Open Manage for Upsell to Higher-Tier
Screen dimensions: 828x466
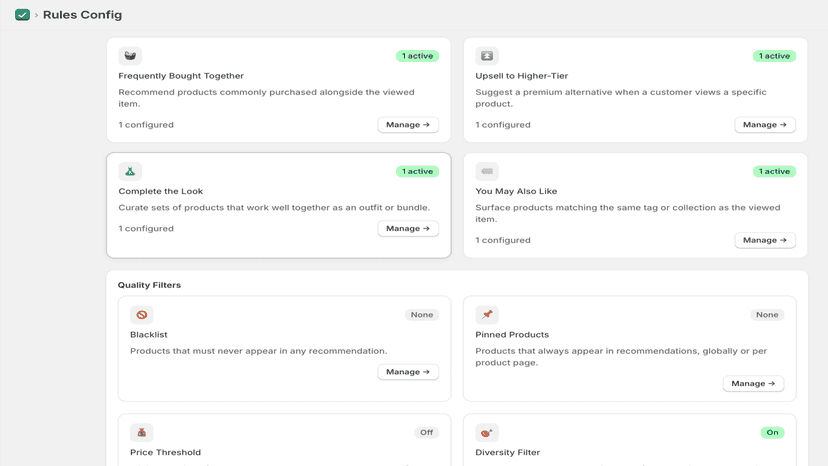tap(765, 125)
